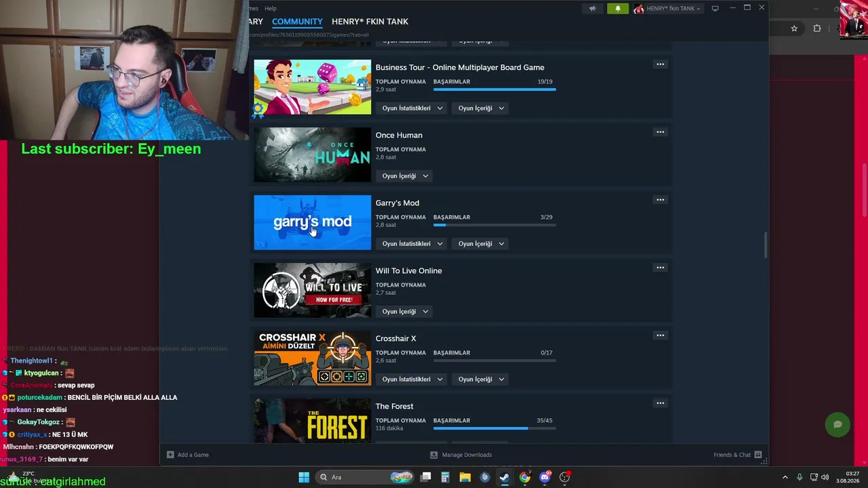This screenshot has width=868, height=488.
Task: Open Google Chrome from the taskbar
Action: pos(525,477)
